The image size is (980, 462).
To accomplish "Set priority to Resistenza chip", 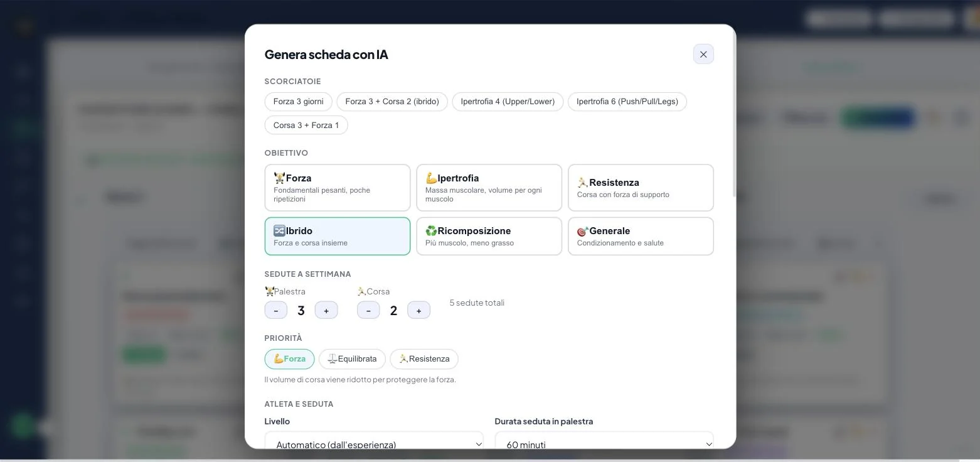I will tap(424, 359).
